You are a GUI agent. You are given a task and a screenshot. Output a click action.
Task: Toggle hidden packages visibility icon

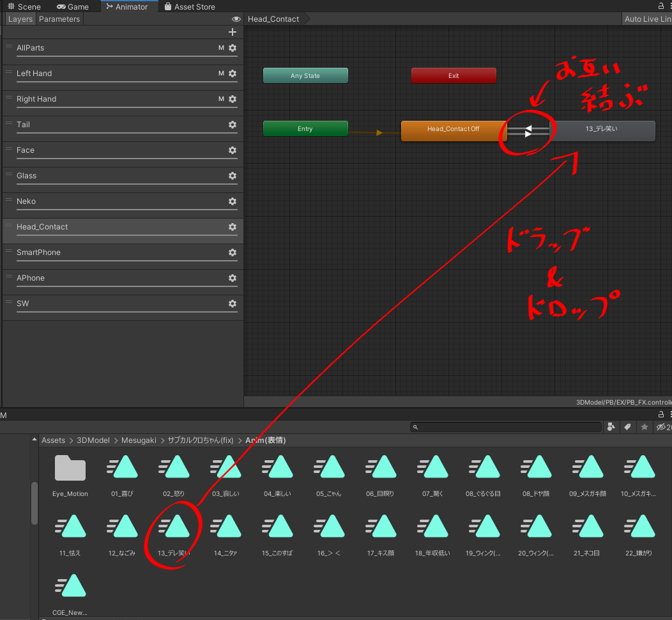[662, 427]
